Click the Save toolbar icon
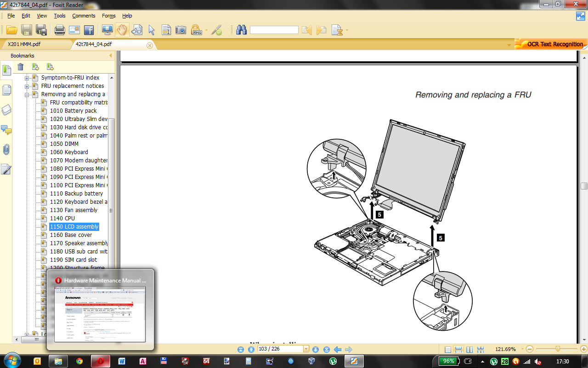 (x=27, y=30)
